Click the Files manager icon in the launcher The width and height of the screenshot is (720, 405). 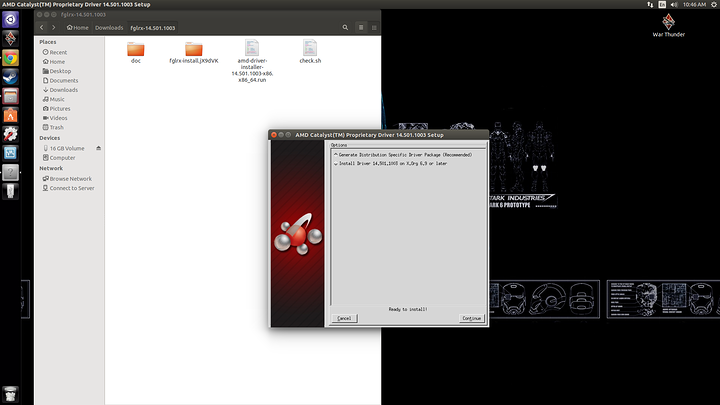click(x=10, y=96)
